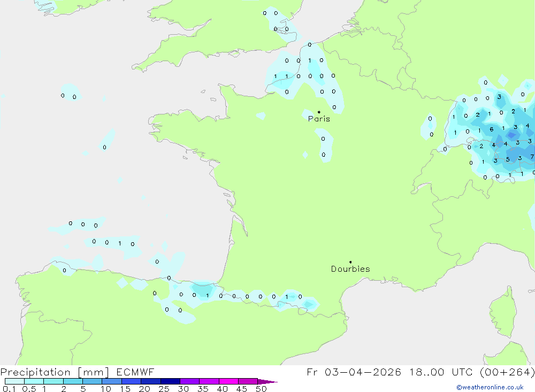Click the ECMWF model name

tap(135, 372)
